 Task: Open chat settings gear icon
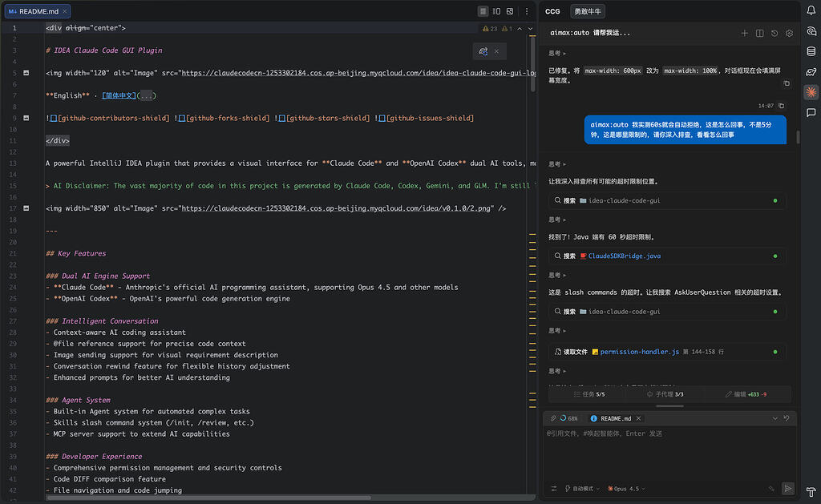click(x=789, y=33)
